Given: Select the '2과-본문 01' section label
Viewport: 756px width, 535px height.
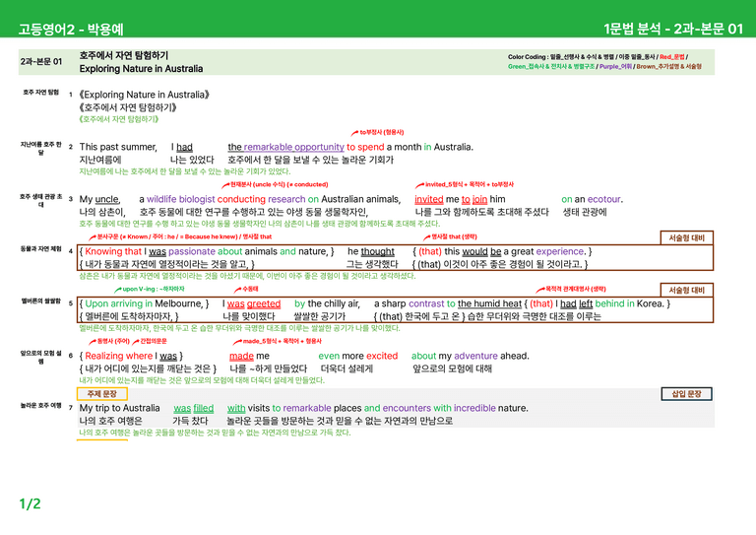Looking at the screenshot, I should click(41, 62).
